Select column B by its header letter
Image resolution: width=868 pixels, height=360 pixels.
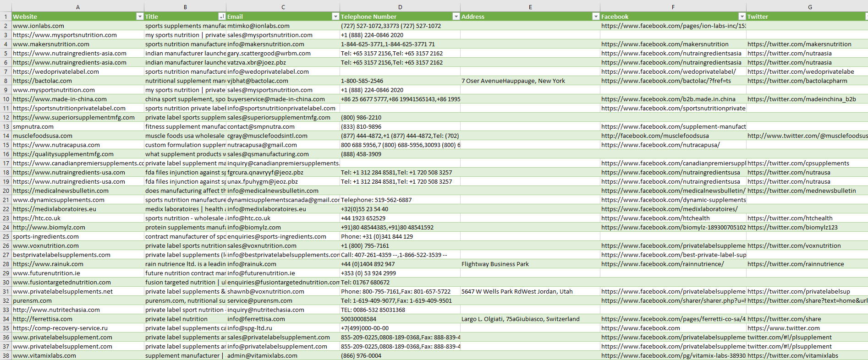[185, 7]
